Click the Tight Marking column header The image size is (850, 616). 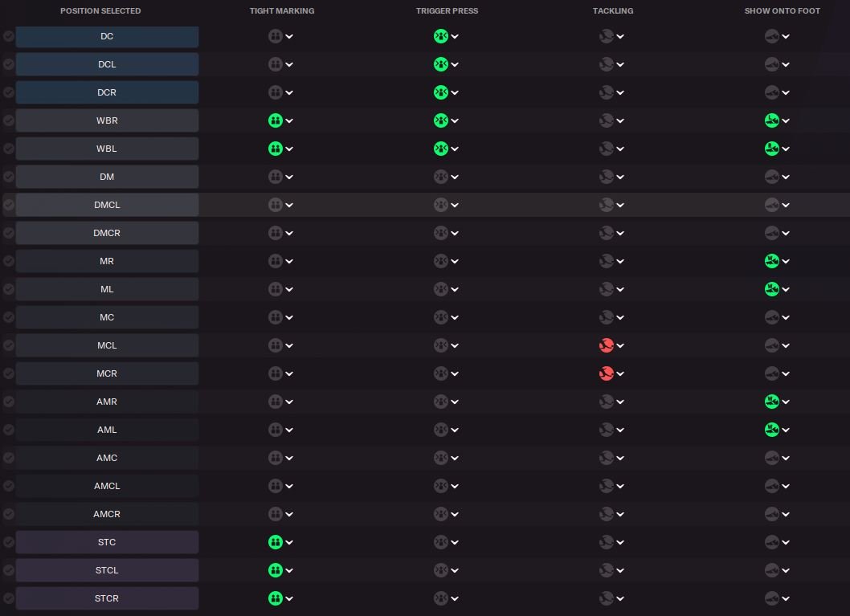pos(282,11)
